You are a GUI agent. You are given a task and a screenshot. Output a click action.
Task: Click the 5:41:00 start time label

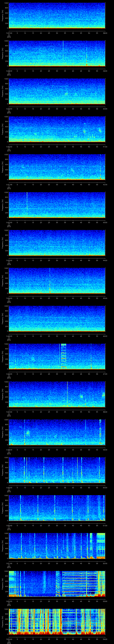pyautogui.click(x=9, y=184)
